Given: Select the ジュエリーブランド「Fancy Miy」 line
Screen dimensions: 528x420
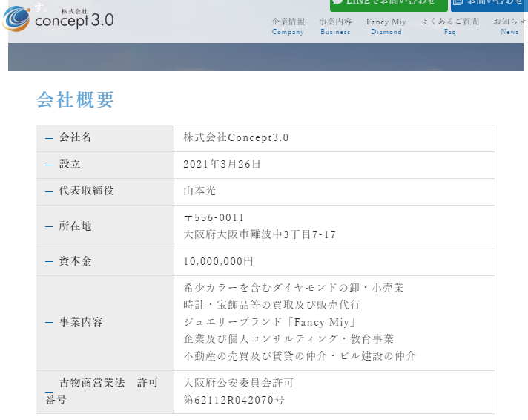Looking at the screenshot, I should (270, 322).
